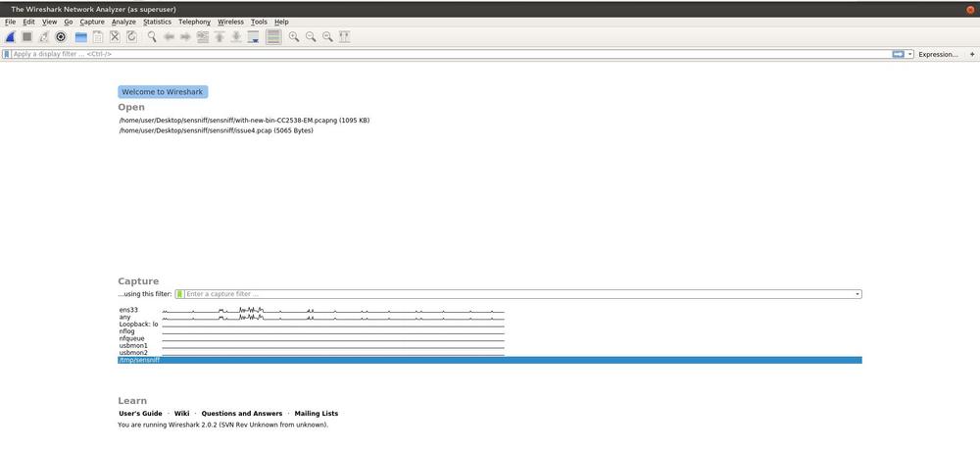Select the highlighted /tmp/sensniff interface
The width and height of the screenshot is (980, 452).
(x=489, y=360)
